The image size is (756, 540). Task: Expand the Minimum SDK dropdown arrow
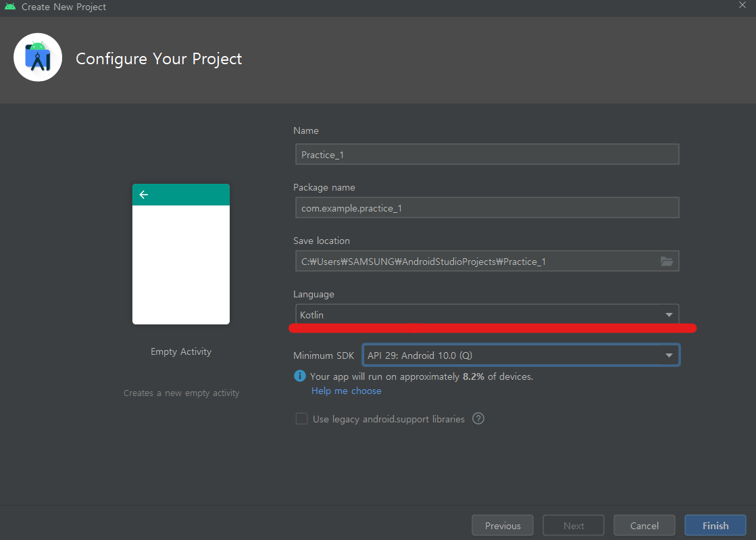[x=669, y=355]
